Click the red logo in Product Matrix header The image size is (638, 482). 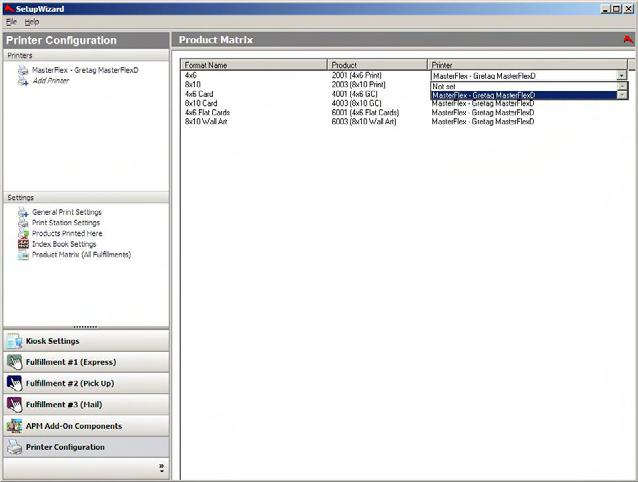coord(629,40)
